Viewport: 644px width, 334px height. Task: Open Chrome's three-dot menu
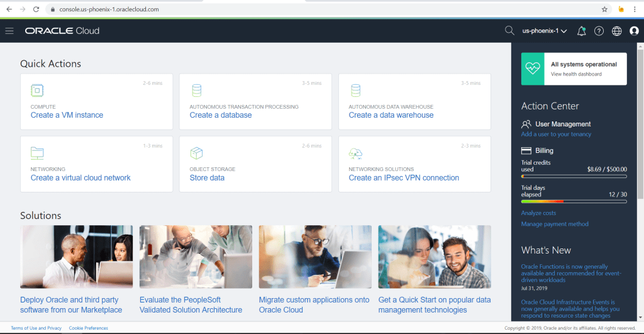636,9
